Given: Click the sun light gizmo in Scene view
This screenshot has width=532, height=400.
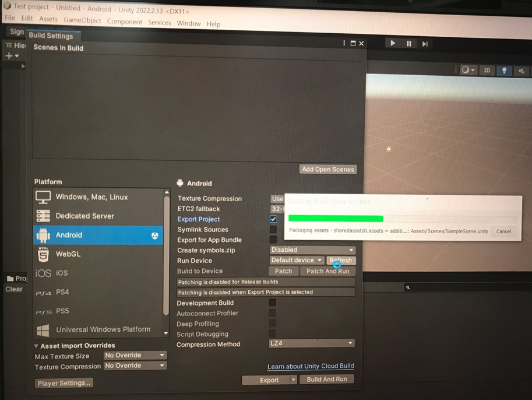Looking at the screenshot, I should coord(389,149).
